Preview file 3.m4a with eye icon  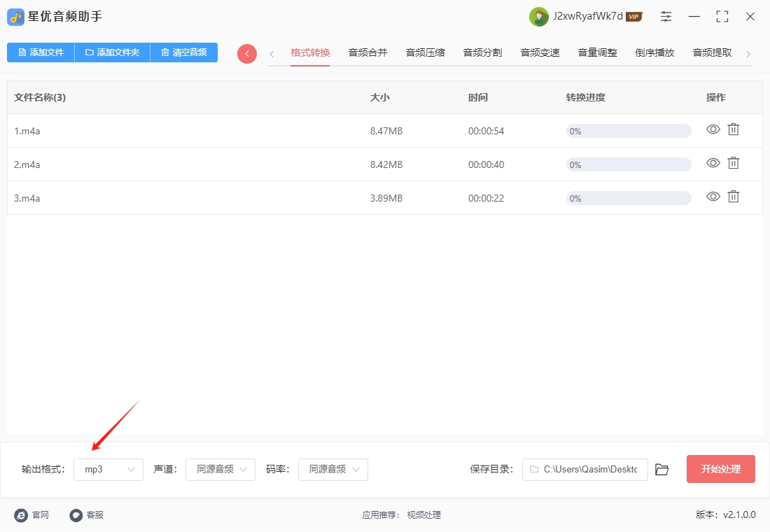pyautogui.click(x=713, y=197)
